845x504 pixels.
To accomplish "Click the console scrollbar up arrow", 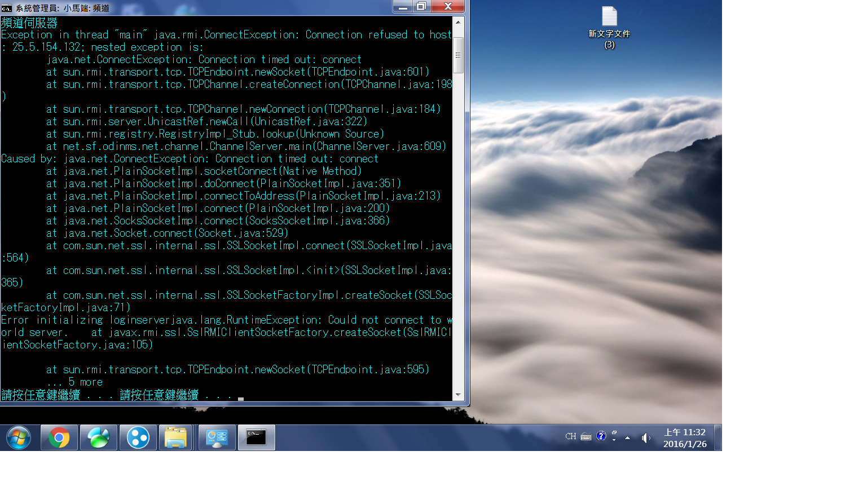I will (458, 21).
